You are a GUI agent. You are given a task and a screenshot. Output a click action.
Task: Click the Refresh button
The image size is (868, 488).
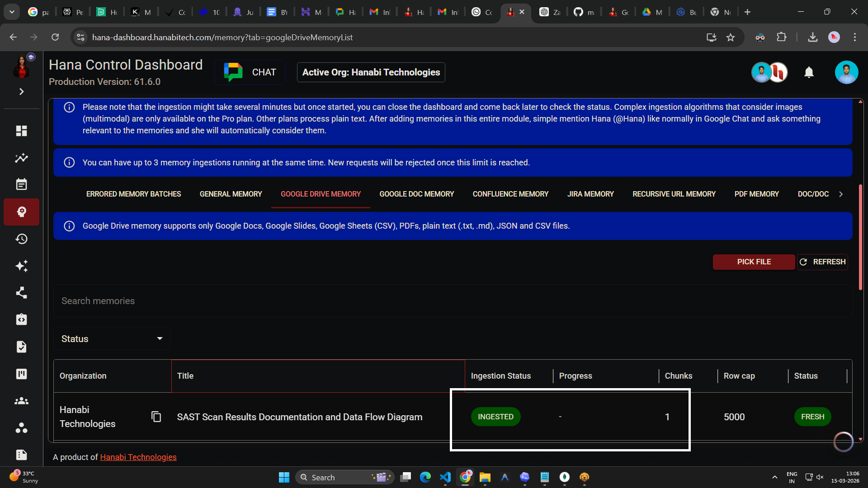(x=822, y=262)
